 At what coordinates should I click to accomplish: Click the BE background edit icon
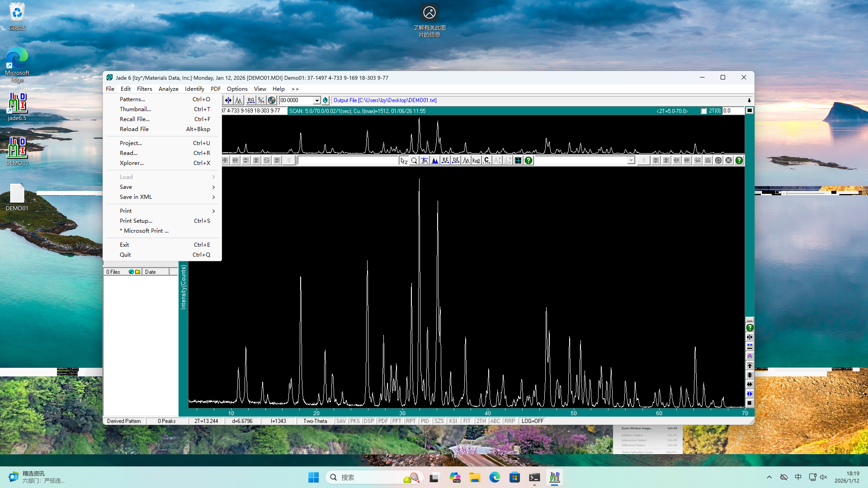click(445, 161)
